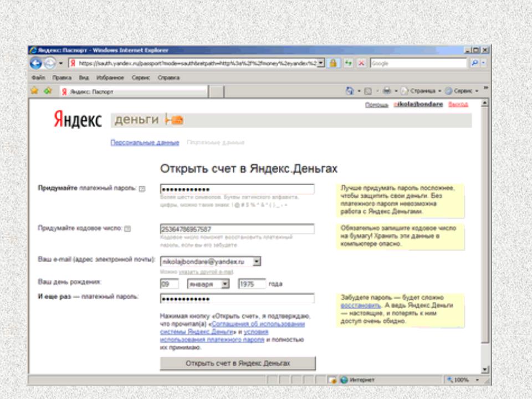Open the Избранное menu

coord(110,78)
